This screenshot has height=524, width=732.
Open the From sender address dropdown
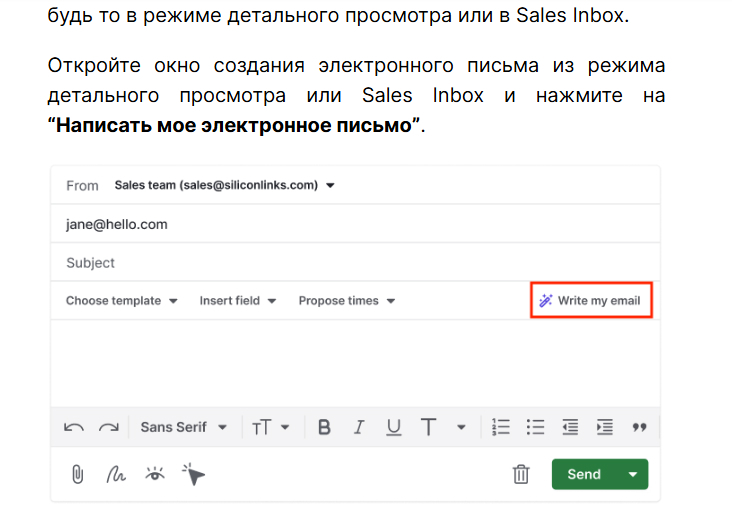(x=225, y=185)
